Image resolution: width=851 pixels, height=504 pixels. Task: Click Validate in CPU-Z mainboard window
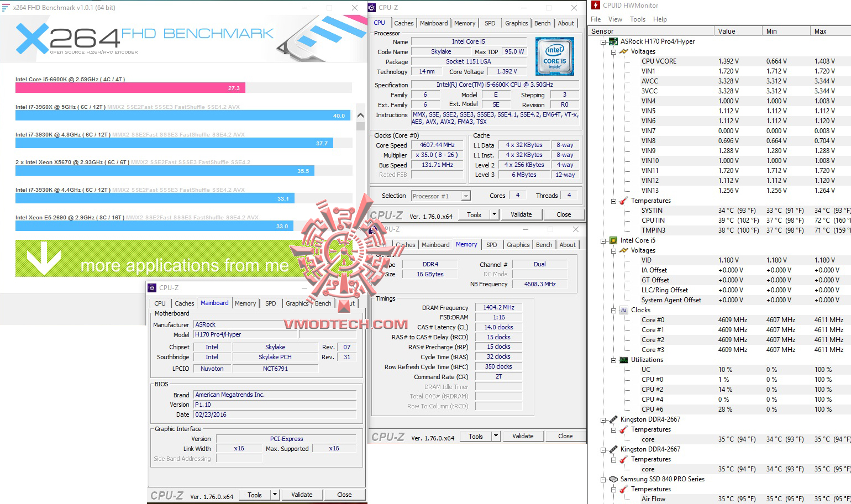point(302,495)
